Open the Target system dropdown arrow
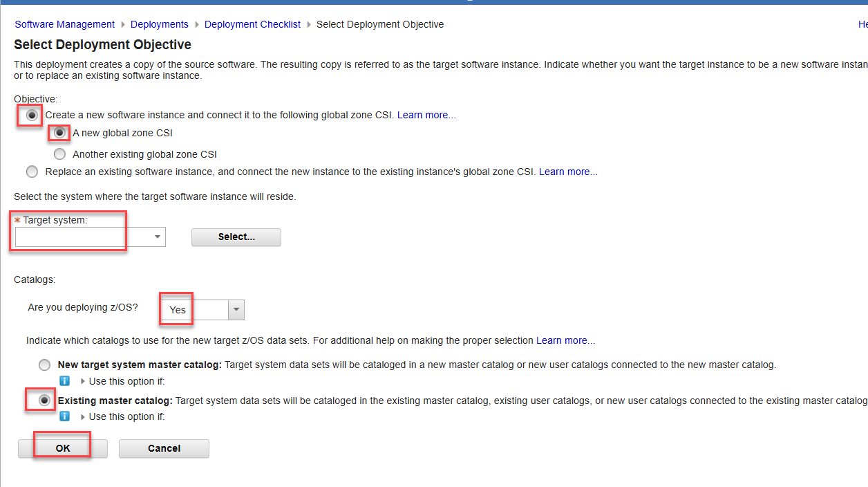 158,237
